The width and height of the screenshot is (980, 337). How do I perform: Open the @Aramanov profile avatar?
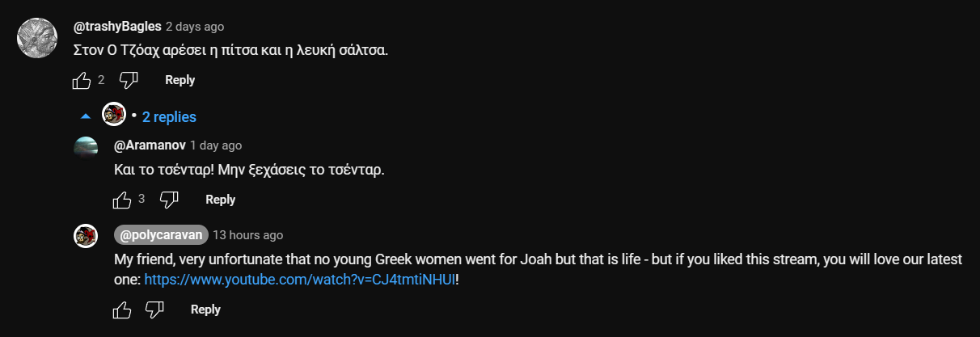[86, 146]
